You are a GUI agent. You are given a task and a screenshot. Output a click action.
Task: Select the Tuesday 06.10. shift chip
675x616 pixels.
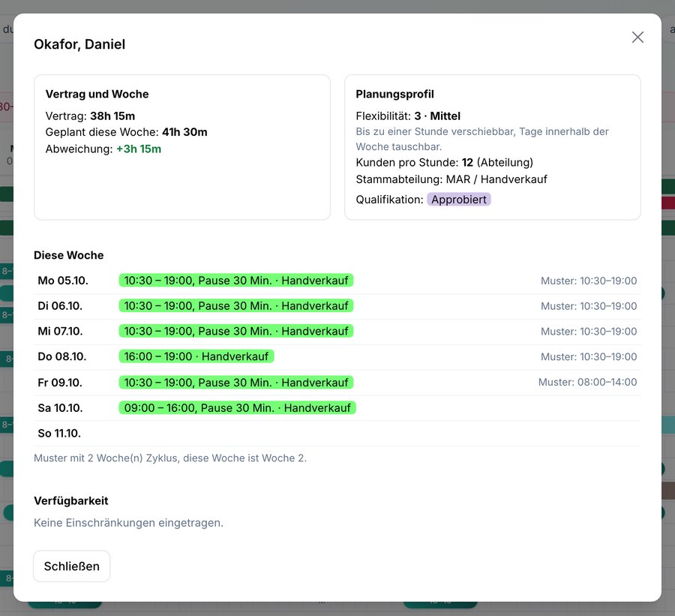pos(236,306)
